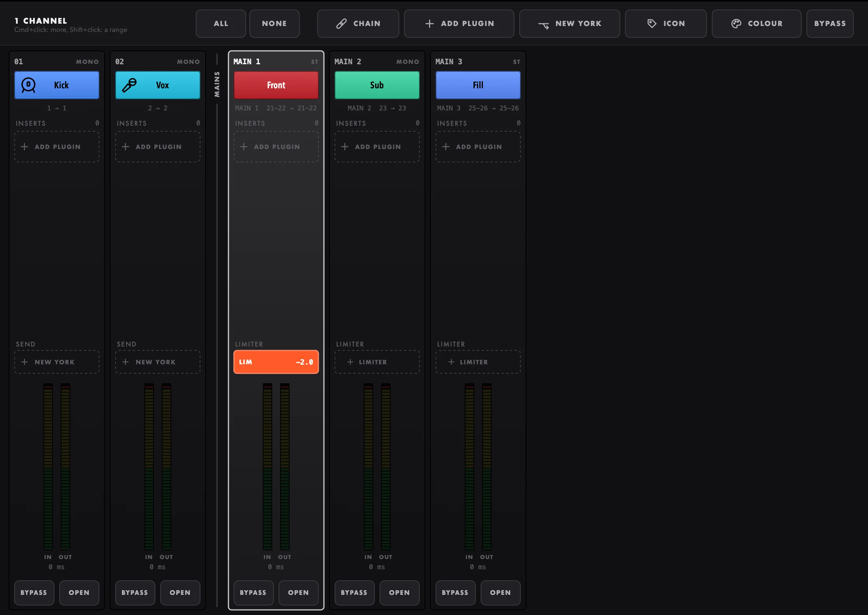
Task: Click the vertical MAINS section label
Action: click(217, 84)
